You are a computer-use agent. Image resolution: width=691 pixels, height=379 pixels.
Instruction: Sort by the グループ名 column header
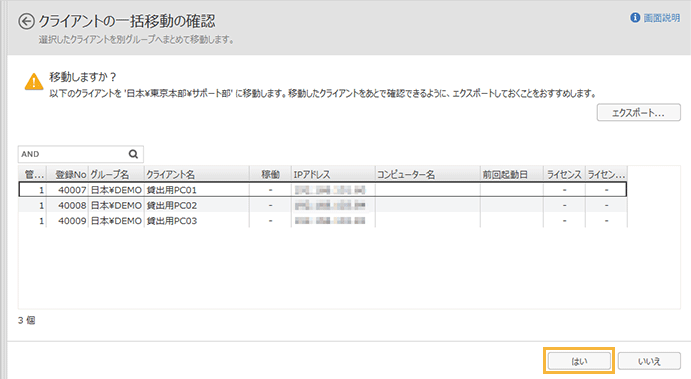[x=116, y=175]
